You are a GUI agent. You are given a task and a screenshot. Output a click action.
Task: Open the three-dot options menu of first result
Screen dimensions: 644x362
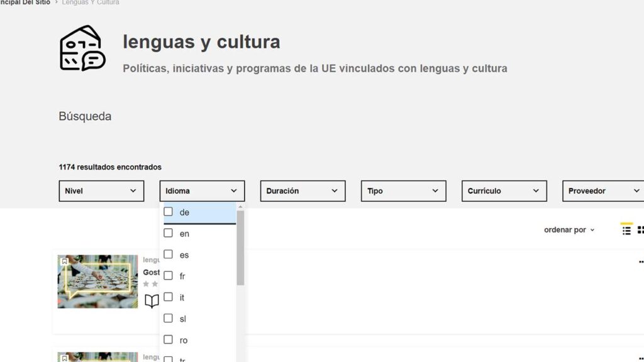(640, 261)
